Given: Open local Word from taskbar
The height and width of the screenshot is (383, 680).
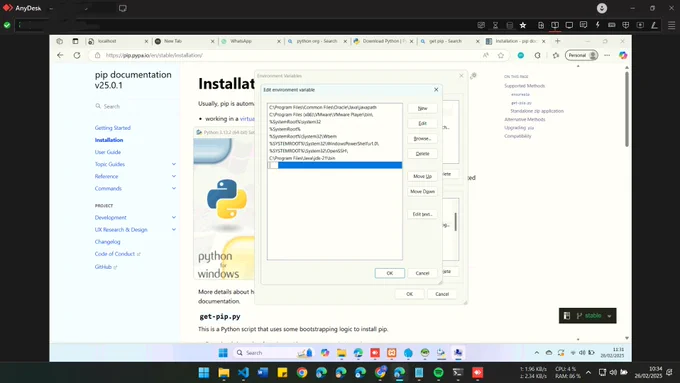Looking at the screenshot, I should 263,373.
